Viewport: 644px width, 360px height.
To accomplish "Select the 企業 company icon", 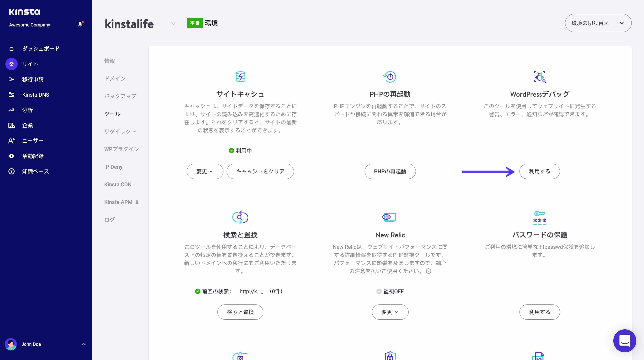I will pos(11,125).
